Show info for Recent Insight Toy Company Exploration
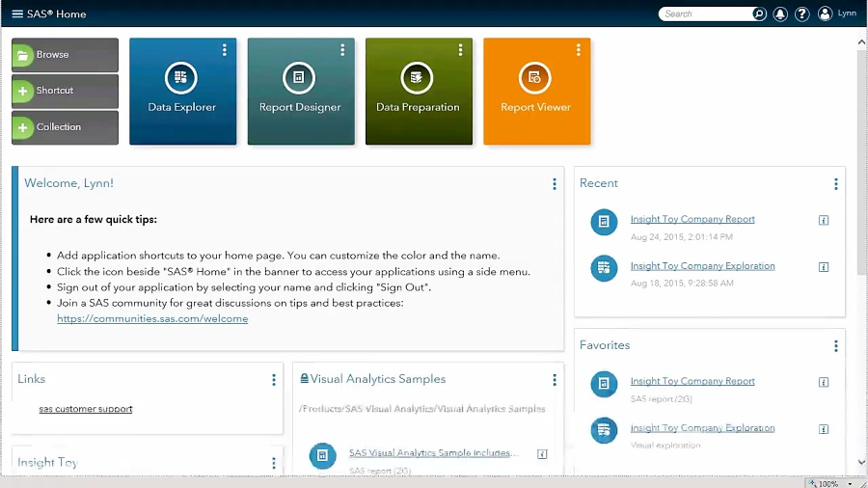868x488 pixels. pyautogui.click(x=824, y=267)
